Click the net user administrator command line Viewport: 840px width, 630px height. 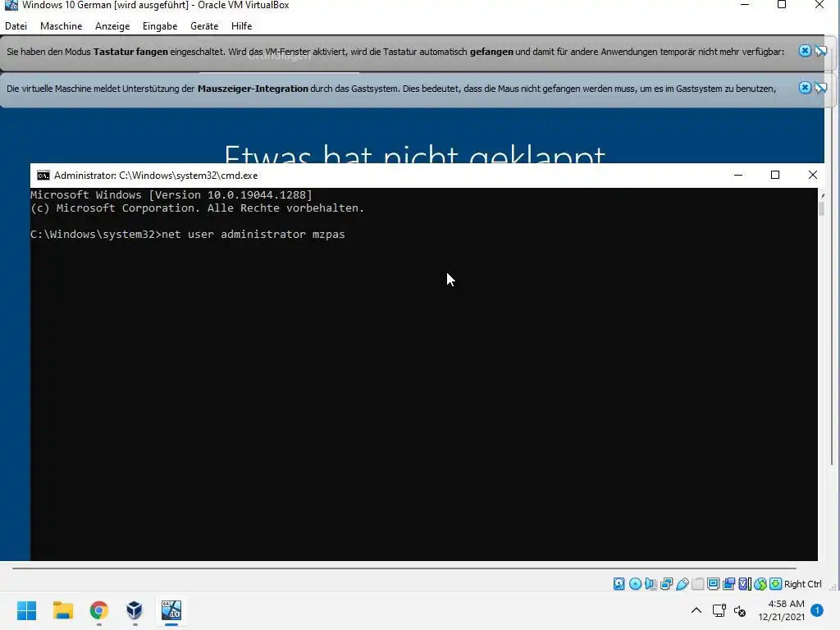click(188, 234)
